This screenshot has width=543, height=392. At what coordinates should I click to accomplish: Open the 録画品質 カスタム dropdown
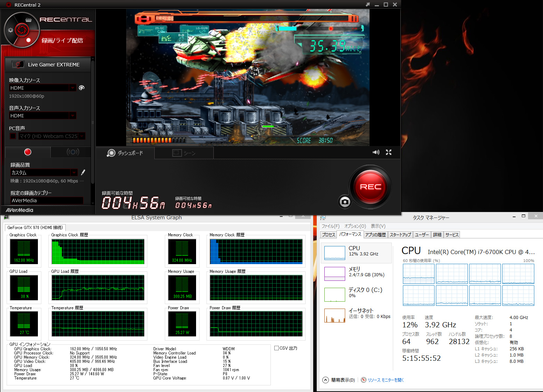(74, 172)
